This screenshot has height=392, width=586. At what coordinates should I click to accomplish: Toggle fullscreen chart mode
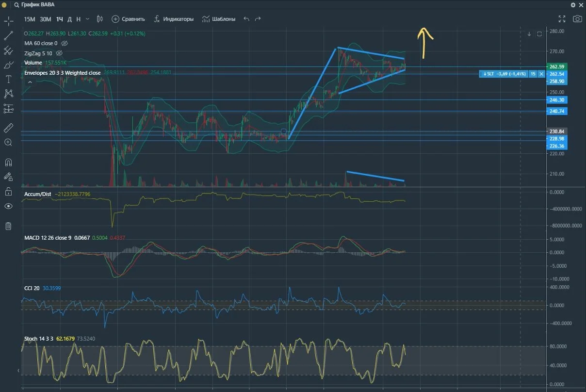562,19
